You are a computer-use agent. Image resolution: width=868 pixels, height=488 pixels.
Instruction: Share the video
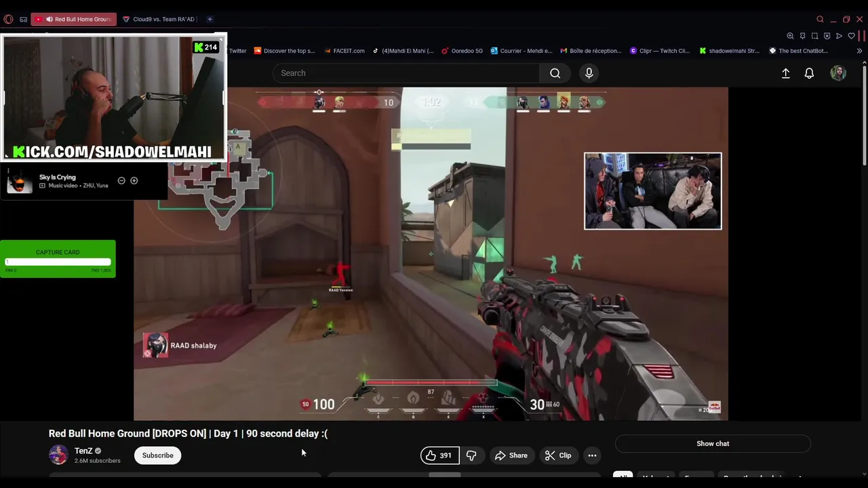click(511, 455)
